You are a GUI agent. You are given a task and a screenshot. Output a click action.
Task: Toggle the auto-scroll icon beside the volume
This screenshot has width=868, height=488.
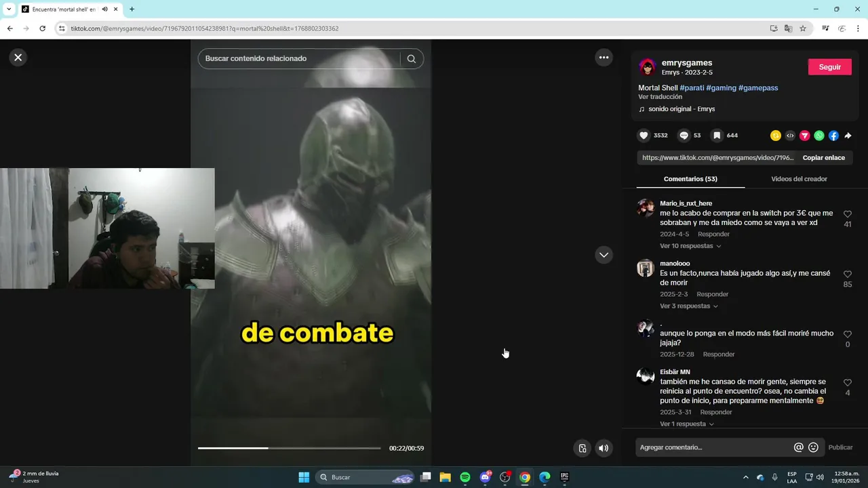(582, 448)
